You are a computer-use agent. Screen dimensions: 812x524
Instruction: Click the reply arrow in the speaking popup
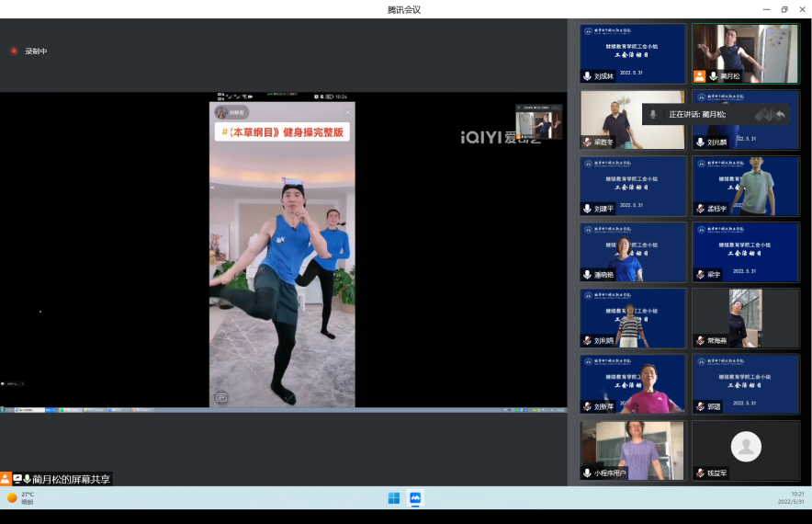pyautogui.click(x=780, y=114)
